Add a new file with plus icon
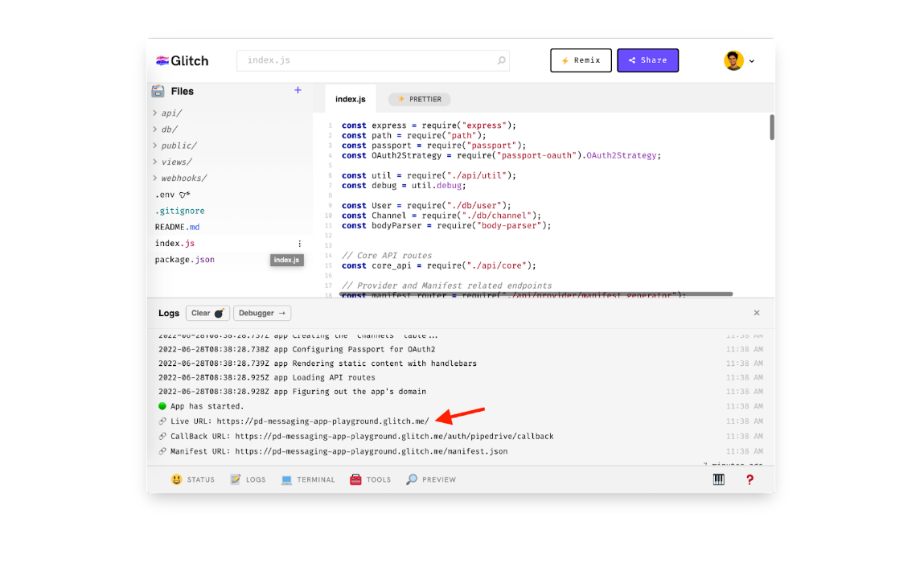Image resolution: width=924 pixels, height=567 pixels. 298,90
